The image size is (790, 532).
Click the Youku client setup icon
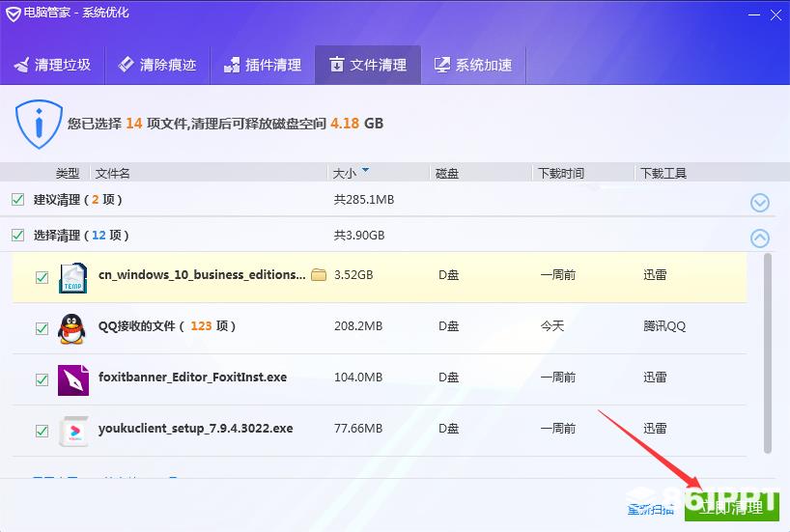(x=73, y=432)
